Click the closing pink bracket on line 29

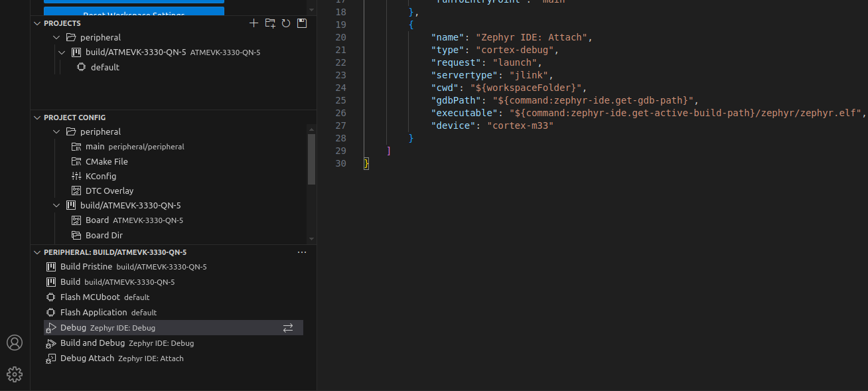(389, 151)
